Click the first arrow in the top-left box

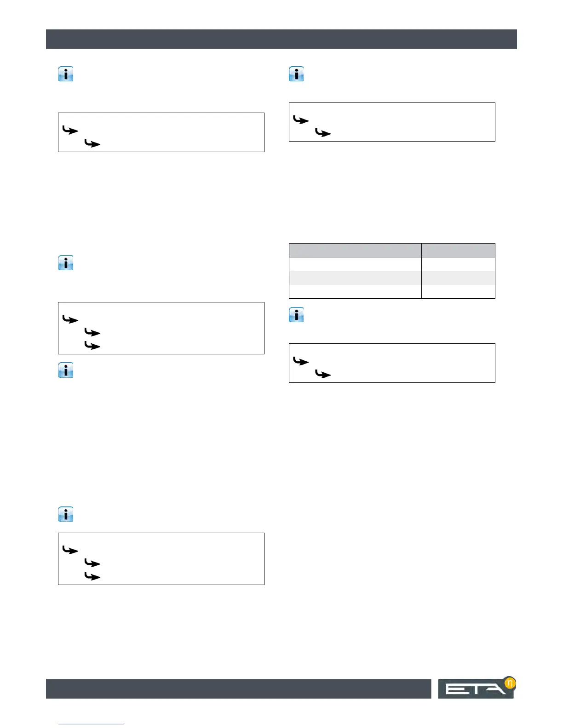coord(70,131)
